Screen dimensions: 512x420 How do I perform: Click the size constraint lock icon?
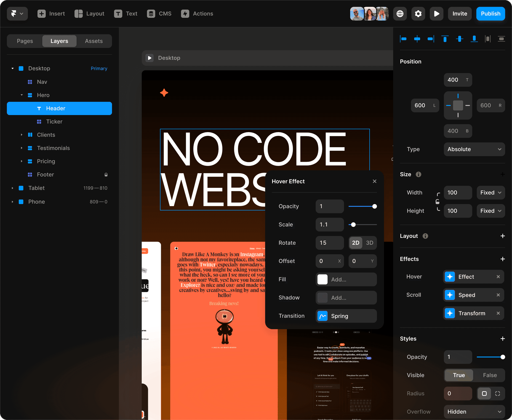[x=437, y=202]
